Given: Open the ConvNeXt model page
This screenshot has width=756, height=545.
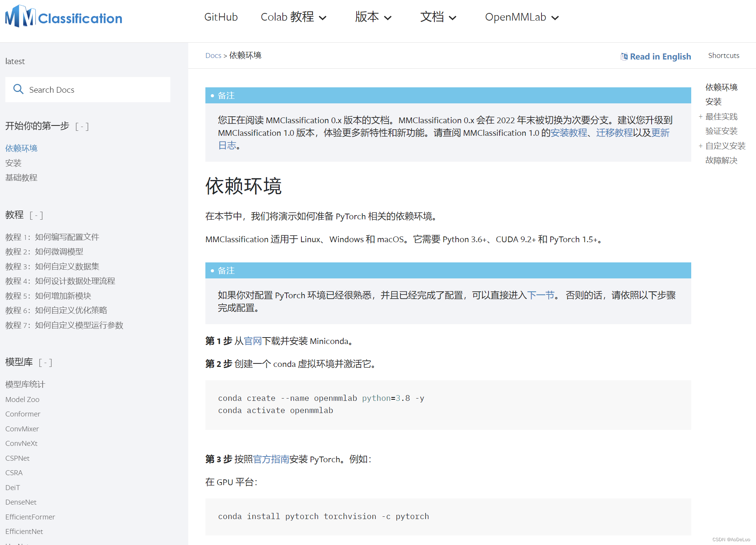Looking at the screenshot, I should click(21, 443).
